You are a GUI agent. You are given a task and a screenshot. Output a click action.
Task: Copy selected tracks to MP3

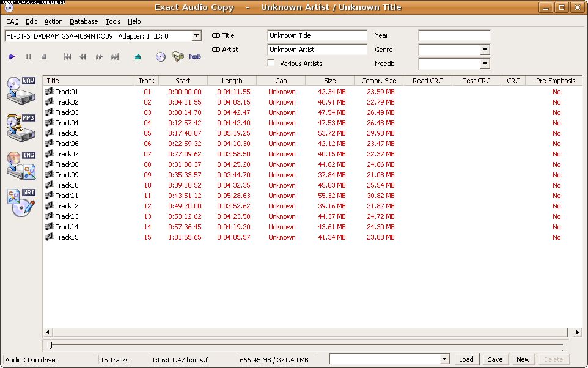pos(21,128)
